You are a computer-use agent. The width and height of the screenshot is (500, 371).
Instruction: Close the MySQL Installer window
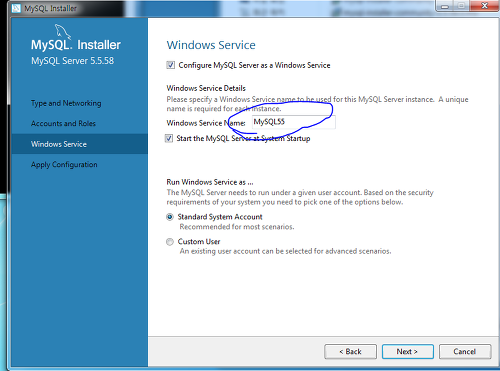[x=484, y=6]
